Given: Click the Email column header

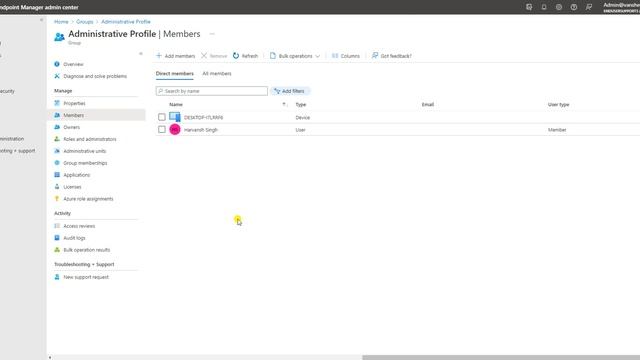Looking at the screenshot, I should (428, 104).
